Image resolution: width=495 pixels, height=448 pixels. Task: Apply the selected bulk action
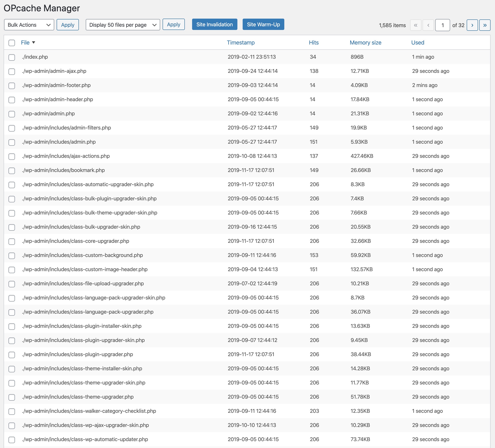68,25
